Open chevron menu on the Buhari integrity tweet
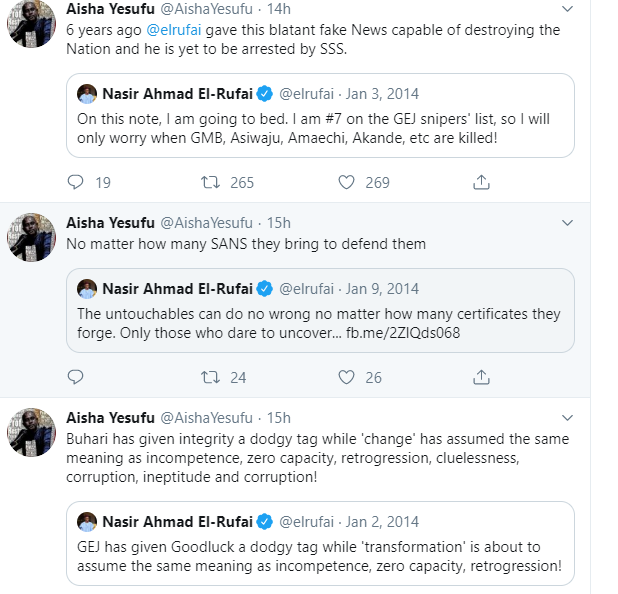618x594 pixels. coord(567,417)
